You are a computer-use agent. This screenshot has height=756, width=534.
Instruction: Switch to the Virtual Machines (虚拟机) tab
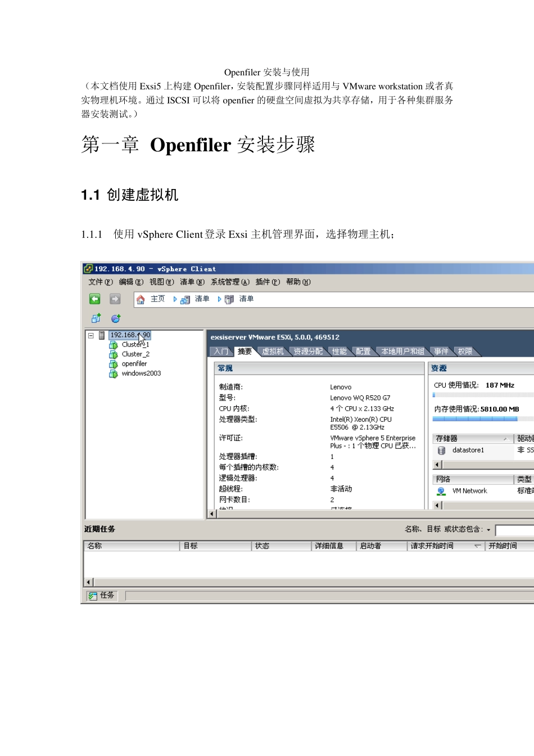tap(273, 352)
